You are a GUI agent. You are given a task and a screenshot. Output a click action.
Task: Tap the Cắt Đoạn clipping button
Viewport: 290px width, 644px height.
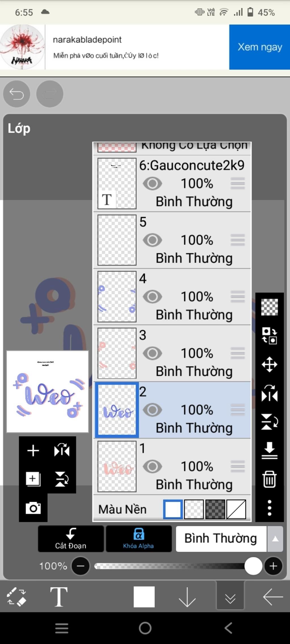tap(71, 539)
